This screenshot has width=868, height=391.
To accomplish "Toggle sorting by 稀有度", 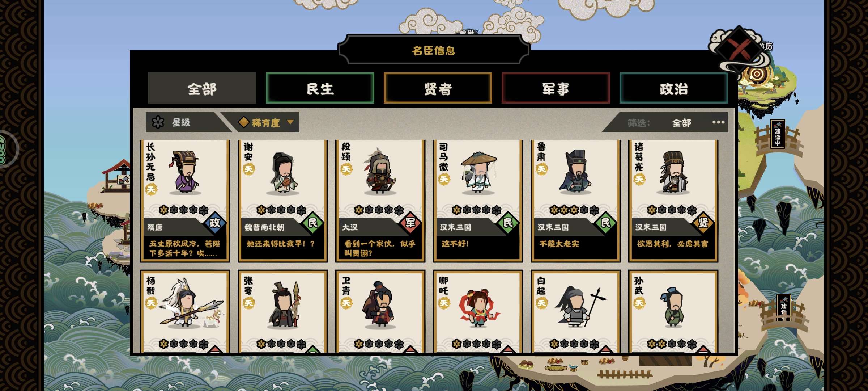I will point(266,123).
